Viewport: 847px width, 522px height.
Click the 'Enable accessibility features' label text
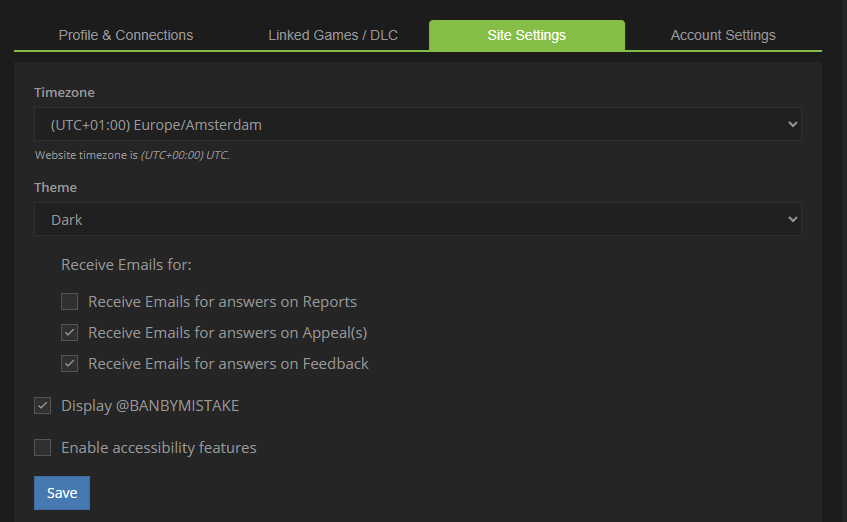pyautogui.click(x=159, y=447)
